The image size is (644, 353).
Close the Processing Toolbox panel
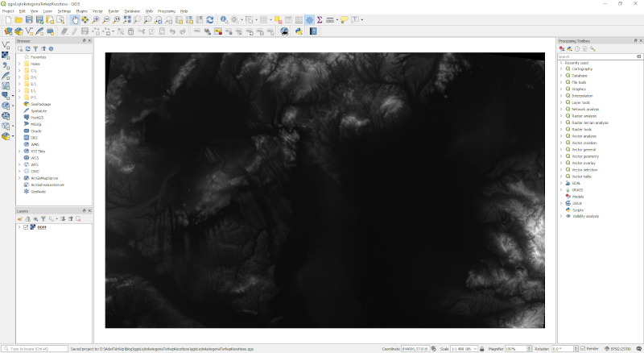coord(641,41)
